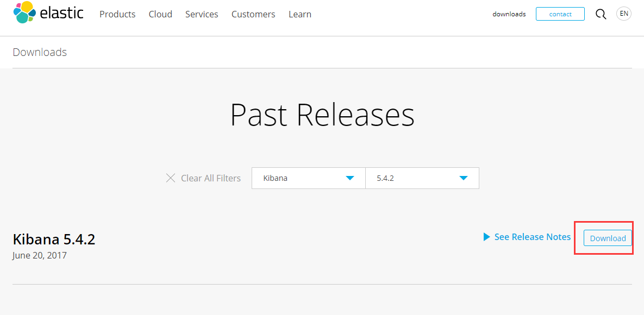Click the X icon beside Clear All Filters

coord(171,178)
